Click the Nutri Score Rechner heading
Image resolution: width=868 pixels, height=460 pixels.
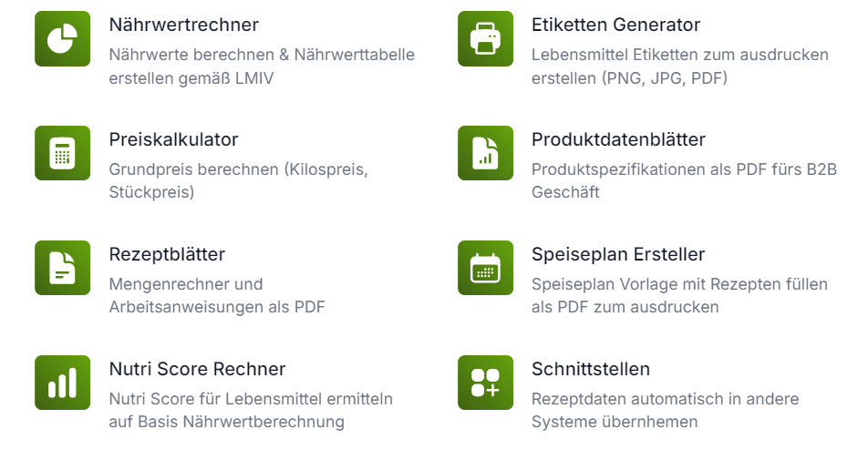tap(197, 369)
